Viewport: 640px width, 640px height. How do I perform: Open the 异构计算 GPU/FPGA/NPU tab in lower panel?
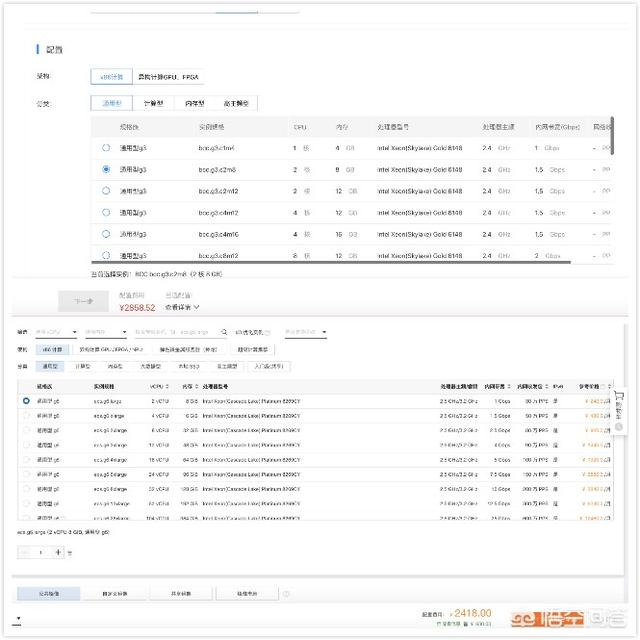111,349
